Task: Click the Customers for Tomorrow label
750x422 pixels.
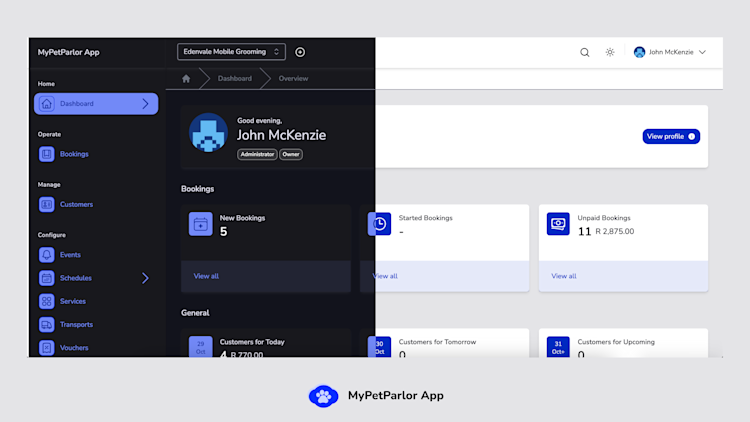Action: pyautogui.click(x=437, y=342)
